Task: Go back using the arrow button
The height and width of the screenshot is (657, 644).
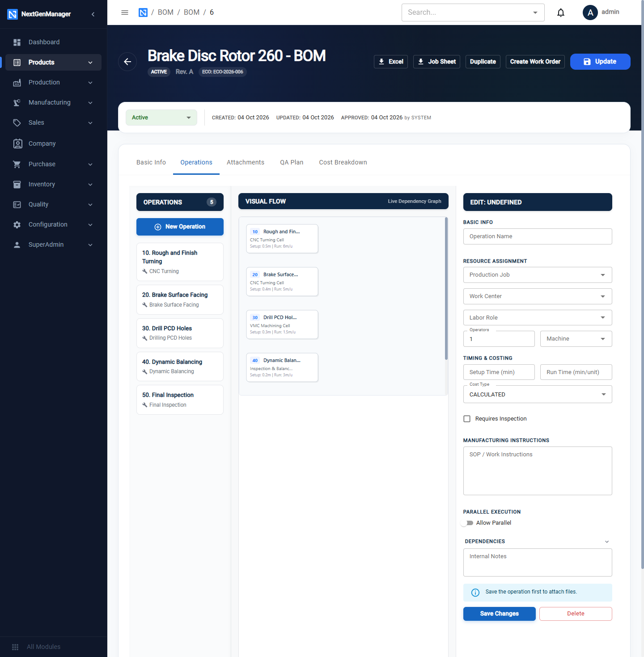Action: point(127,62)
